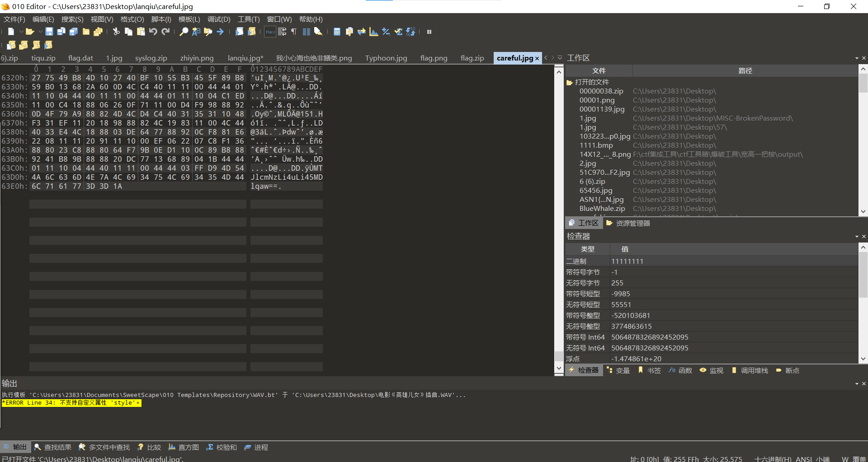Click the pause icon in toolbar
Image resolution: width=868 pixels, height=462 pixels.
(x=429, y=32)
